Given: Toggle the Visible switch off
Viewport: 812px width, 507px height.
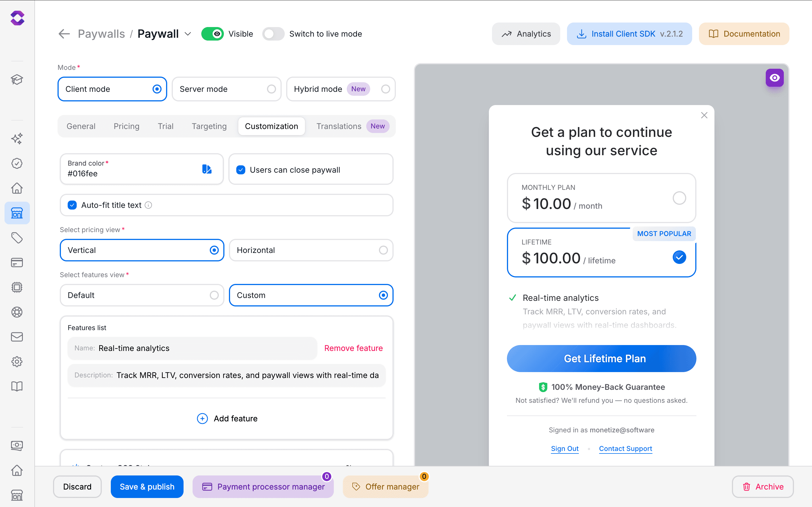Looking at the screenshot, I should click(x=212, y=34).
